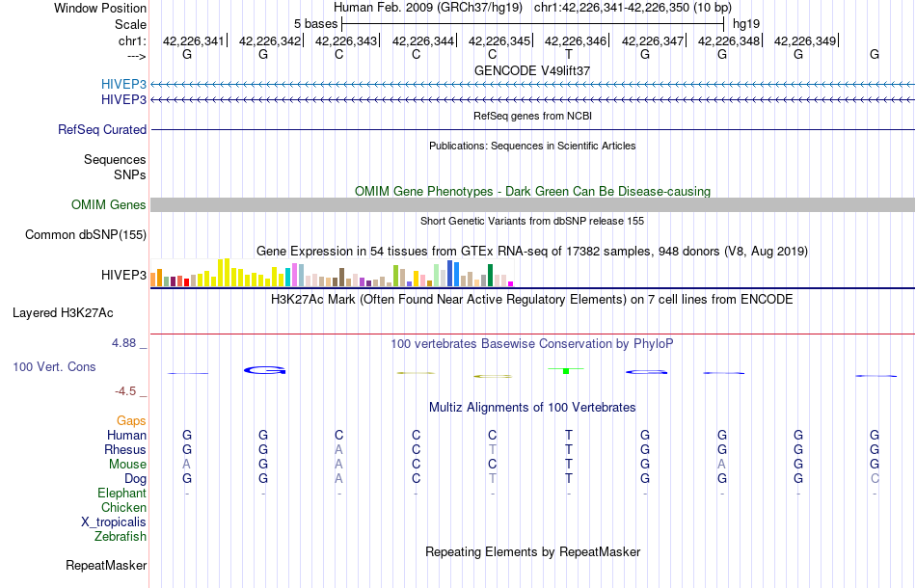Click the PhyloP -4.5 lower limit value

pos(125,391)
